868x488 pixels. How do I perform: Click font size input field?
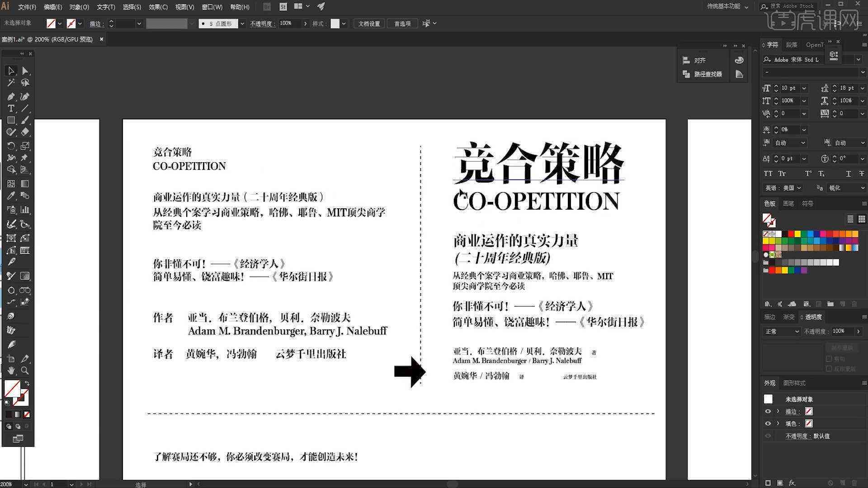point(790,88)
